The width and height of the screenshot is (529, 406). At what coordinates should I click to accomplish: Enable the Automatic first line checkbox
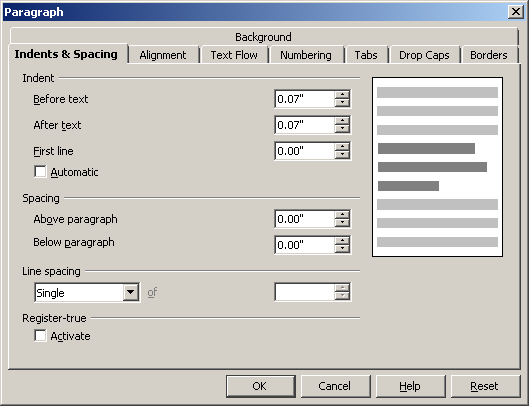coord(40,171)
